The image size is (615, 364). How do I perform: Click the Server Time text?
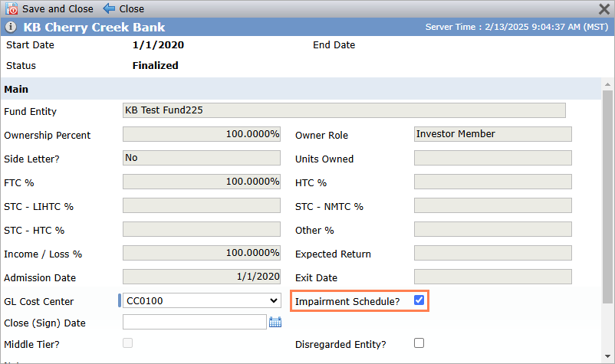coord(517,27)
